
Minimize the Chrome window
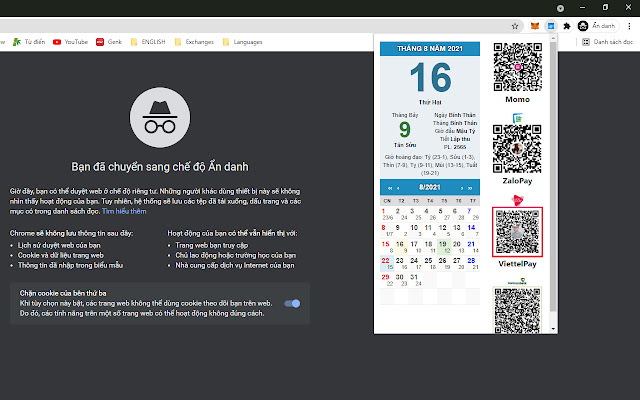[582, 7]
